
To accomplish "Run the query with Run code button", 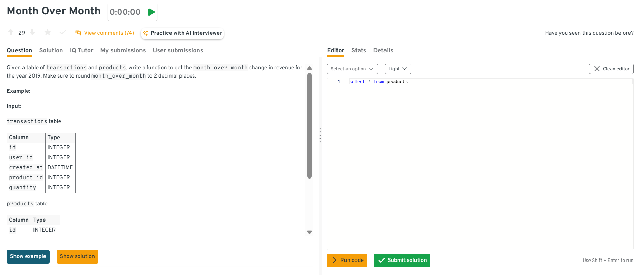I will [347, 261].
